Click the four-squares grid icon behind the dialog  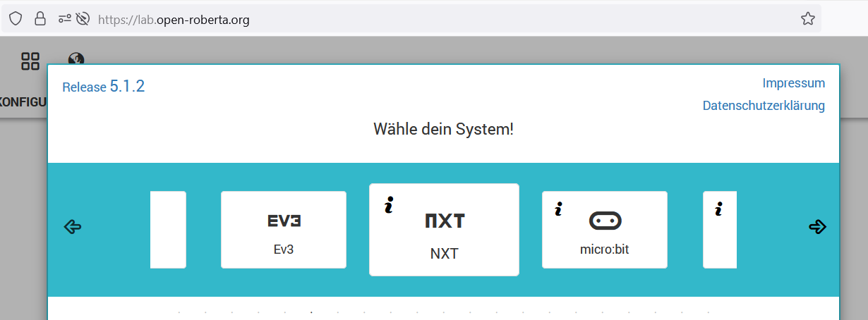pos(30,61)
